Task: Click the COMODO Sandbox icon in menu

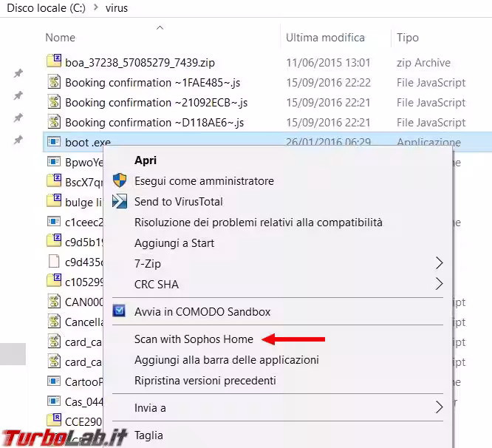Action: point(120,311)
